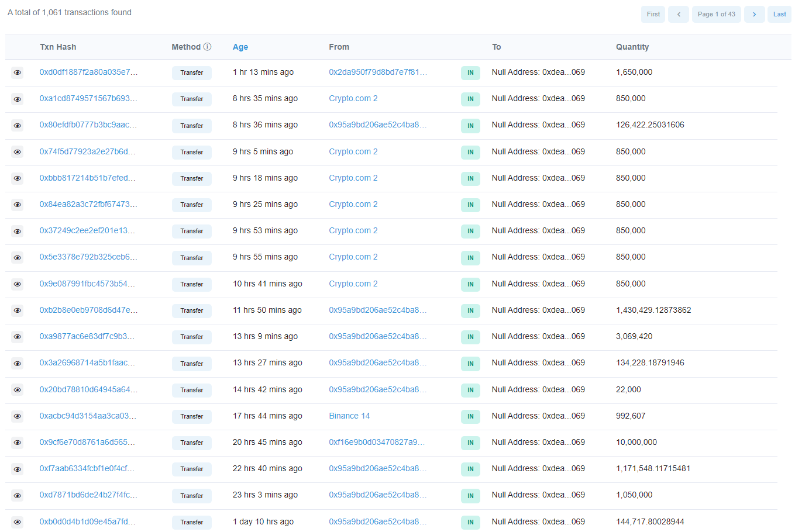View details eye icon for 0xa1cd8749571567b693

pos(18,99)
